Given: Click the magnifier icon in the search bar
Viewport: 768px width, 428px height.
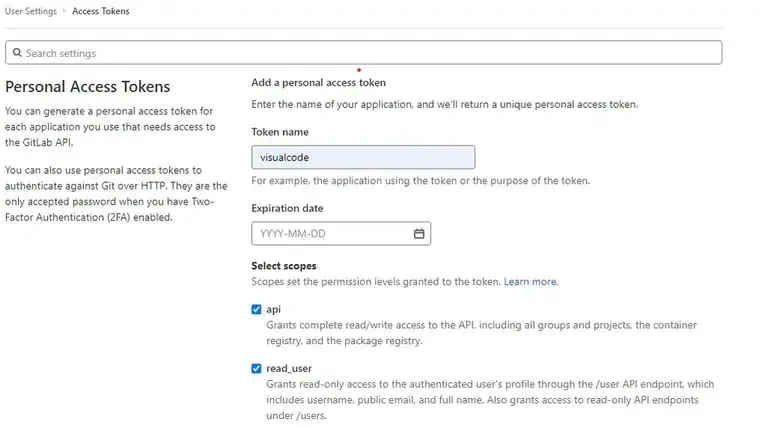Looking at the screenshot, I should [x=16, y=53].
